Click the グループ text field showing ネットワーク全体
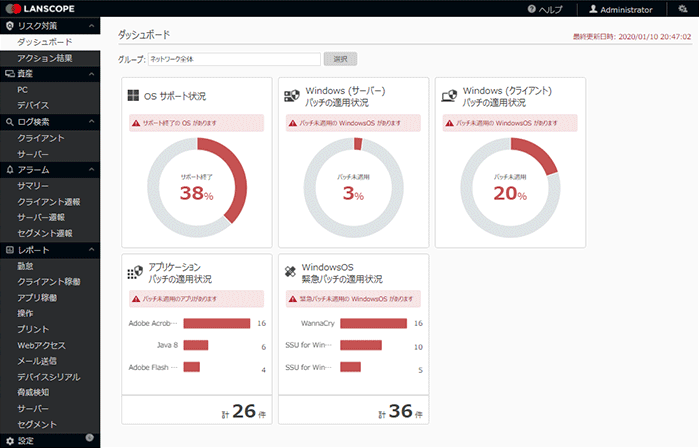The width and height of the screenshot is (699, 448). click(233, 59)
